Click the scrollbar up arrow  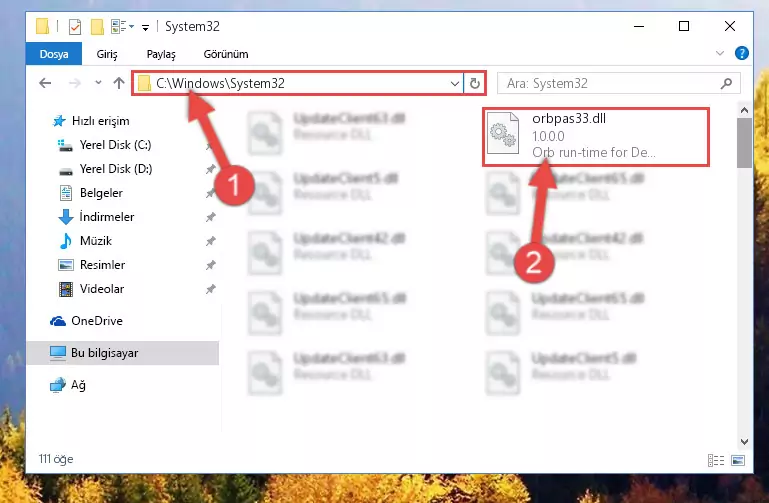744,110
